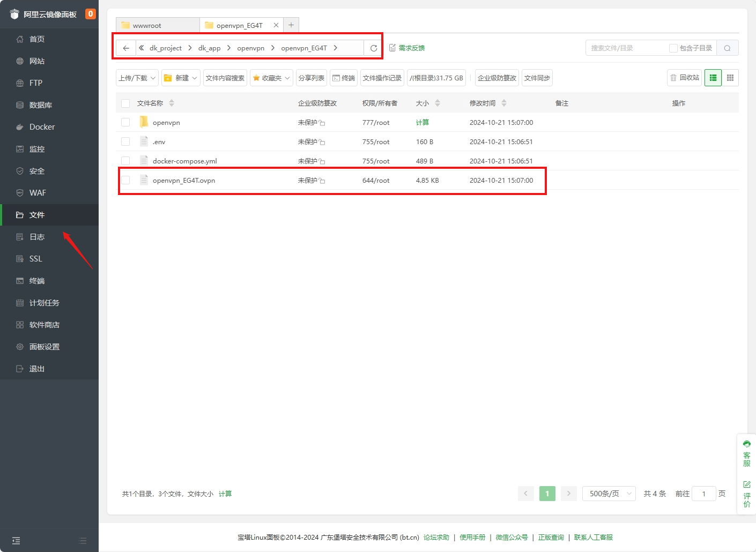Toggle the select-all files checkbox
756x552 pixels.
tap(125, 103)
